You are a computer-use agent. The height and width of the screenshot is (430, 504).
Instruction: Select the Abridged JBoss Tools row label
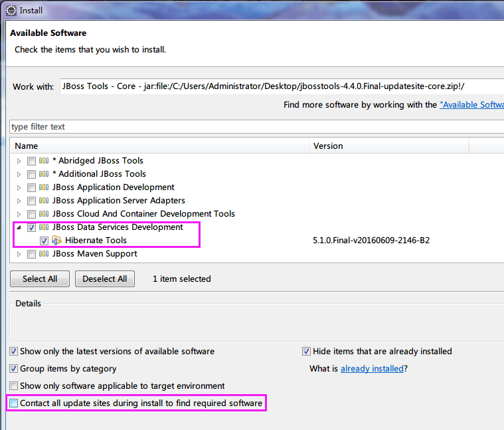[x=98, y=160]
